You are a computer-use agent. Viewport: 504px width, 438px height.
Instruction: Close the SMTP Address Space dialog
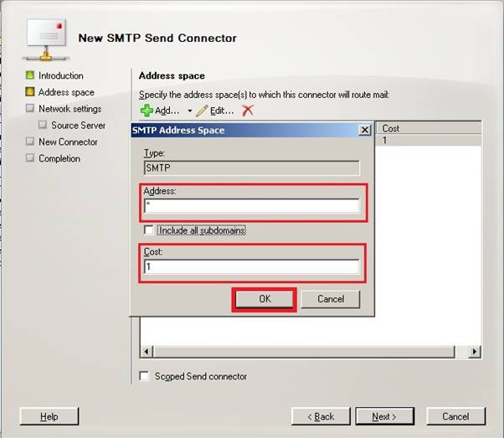pyautogui.click(x=364, y=131)
